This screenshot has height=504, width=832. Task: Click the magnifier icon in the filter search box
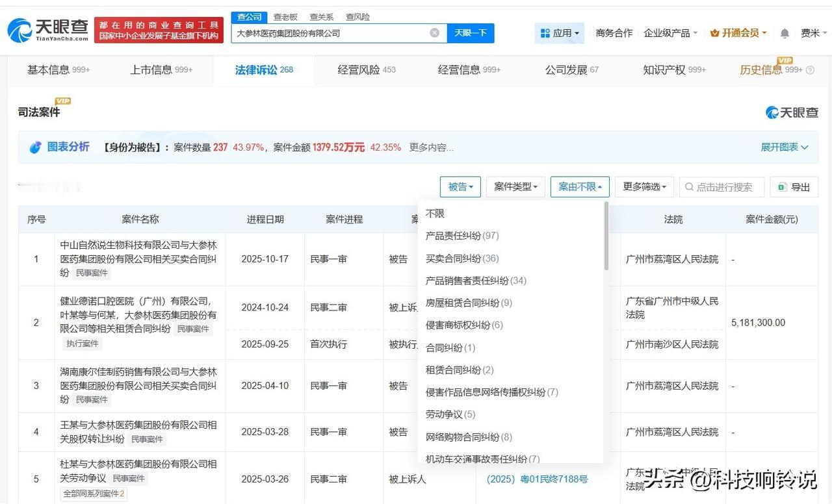coord(688,187)
